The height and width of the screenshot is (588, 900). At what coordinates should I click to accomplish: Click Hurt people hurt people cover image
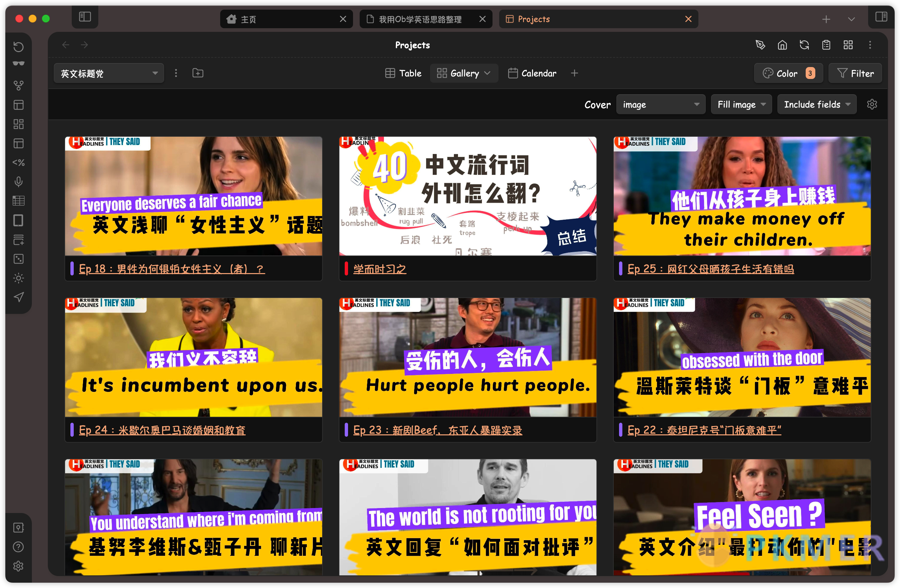coord(468,357)
